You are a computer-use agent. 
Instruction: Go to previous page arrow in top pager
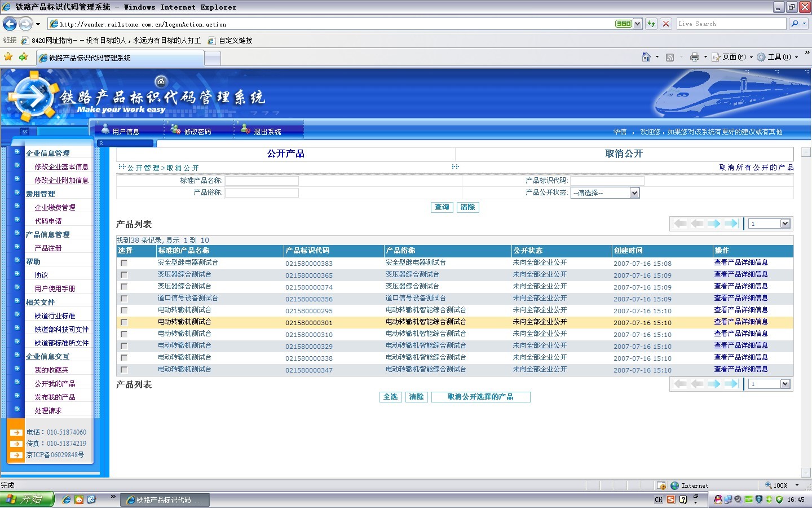(698, 224)
